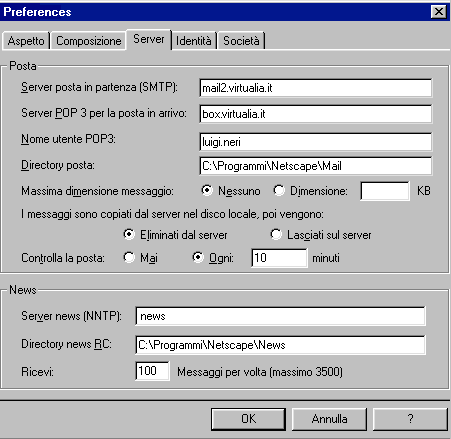Go to the Società tab

[241, 41]
